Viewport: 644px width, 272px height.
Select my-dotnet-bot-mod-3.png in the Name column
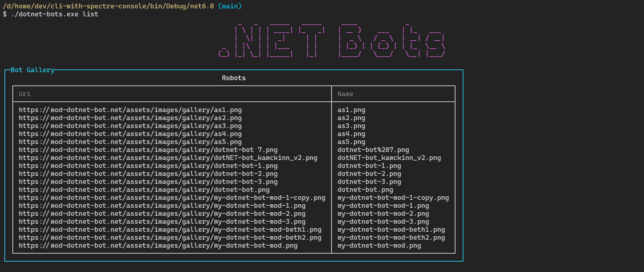pyautogui.click(x=383, y=221)
